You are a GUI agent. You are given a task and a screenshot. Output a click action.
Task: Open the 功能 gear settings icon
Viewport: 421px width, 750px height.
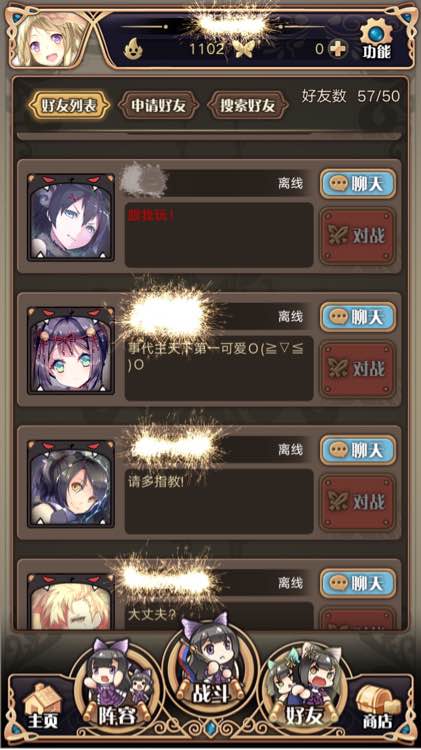click(377, 40)
